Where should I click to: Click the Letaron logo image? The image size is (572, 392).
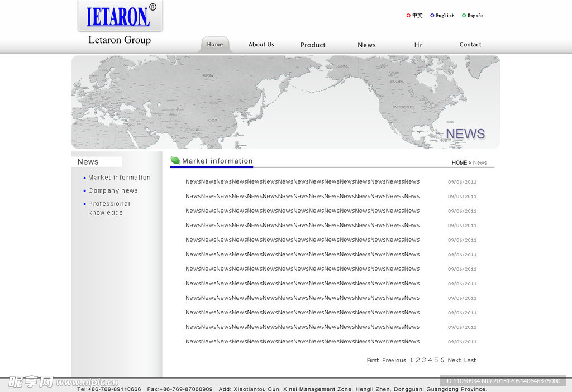click(x=120, y=17)
